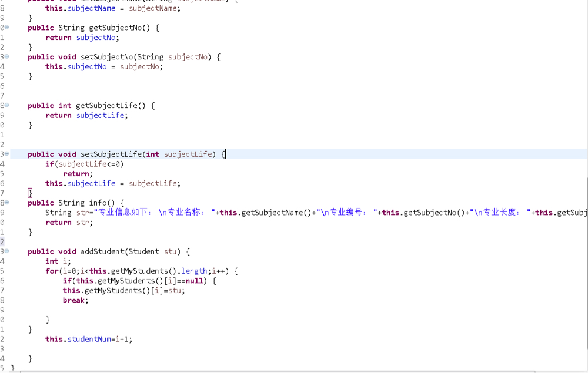Click the '\n专业编号：' text in the string
This screenshot has width=588, height=373.
(x=345, y=212)
